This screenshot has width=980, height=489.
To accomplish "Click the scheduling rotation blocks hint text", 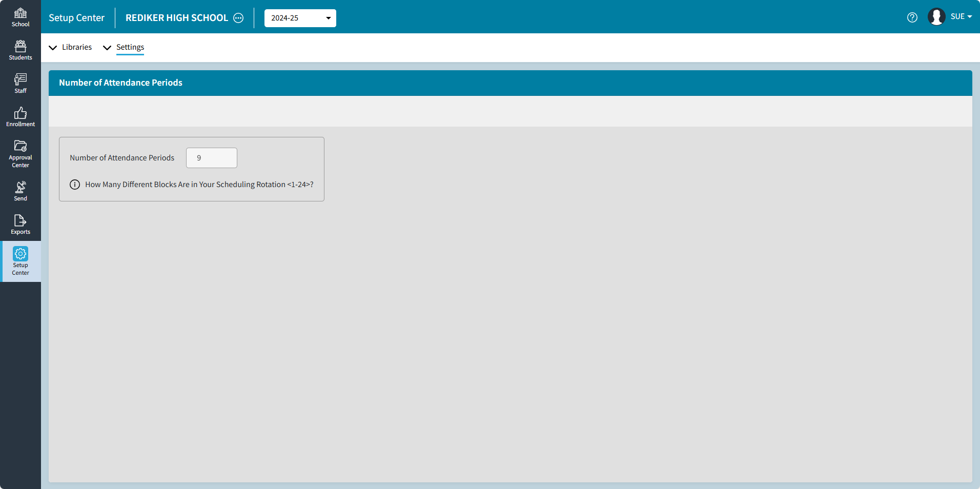I will (199, 185).
